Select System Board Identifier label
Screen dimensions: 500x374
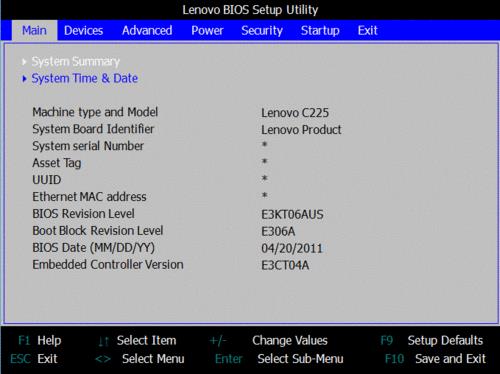pos(93,129)
